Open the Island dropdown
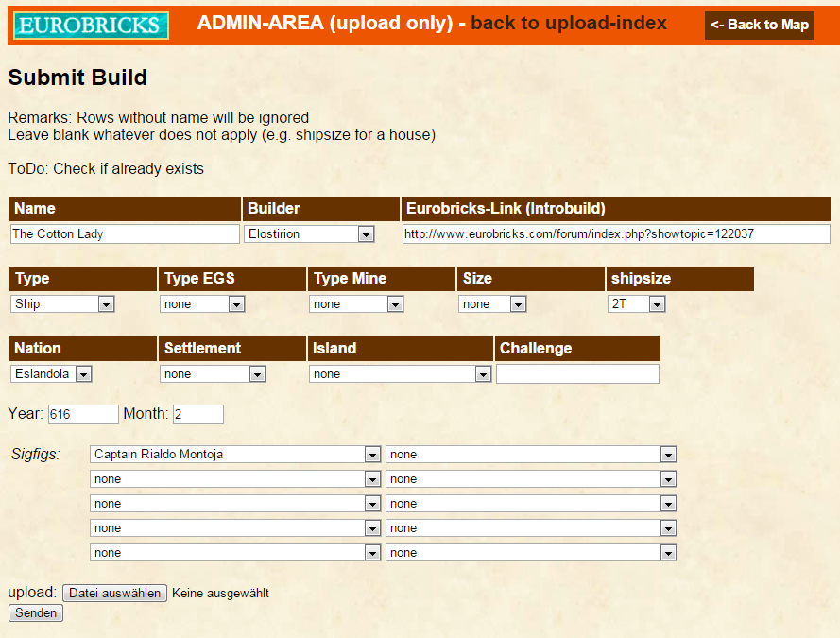The width and height of the screenshot is (840, 638). [400, 374]
